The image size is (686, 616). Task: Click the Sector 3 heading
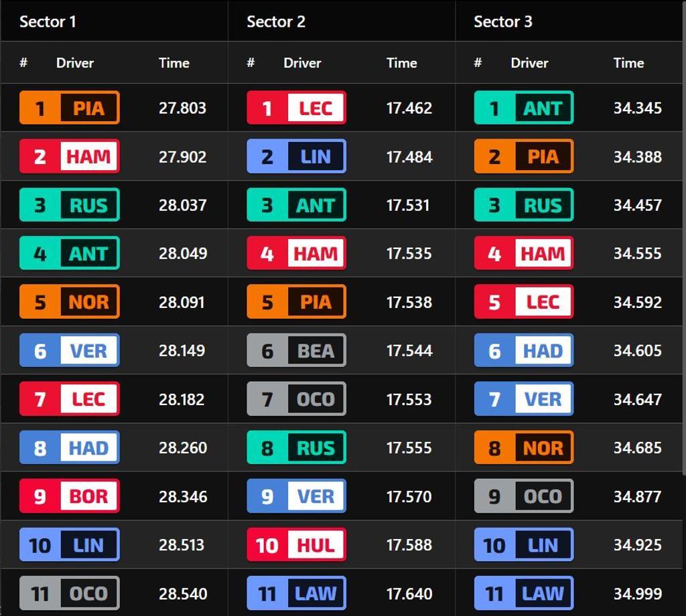click(502, 21)
